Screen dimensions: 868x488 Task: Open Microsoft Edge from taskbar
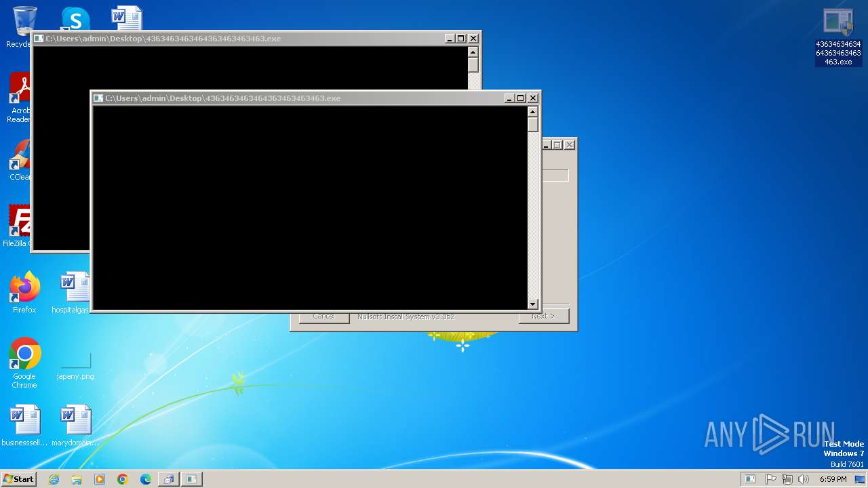click(146, 479)
